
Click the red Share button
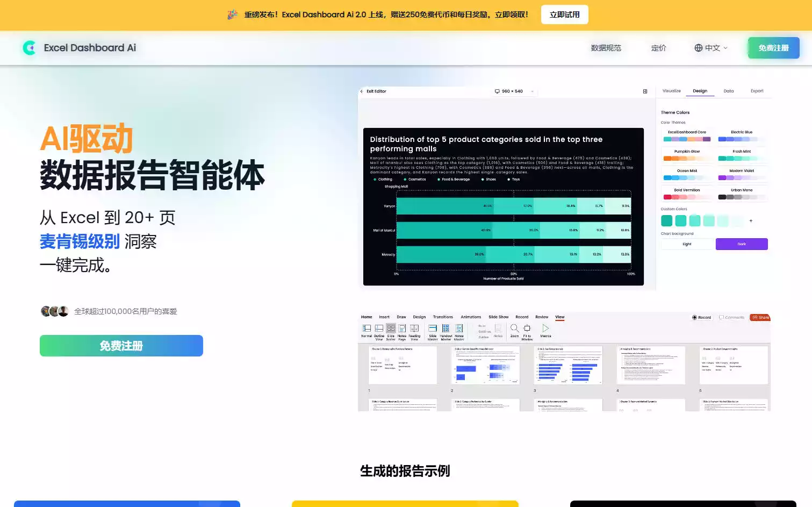click(x=760, y=317)
